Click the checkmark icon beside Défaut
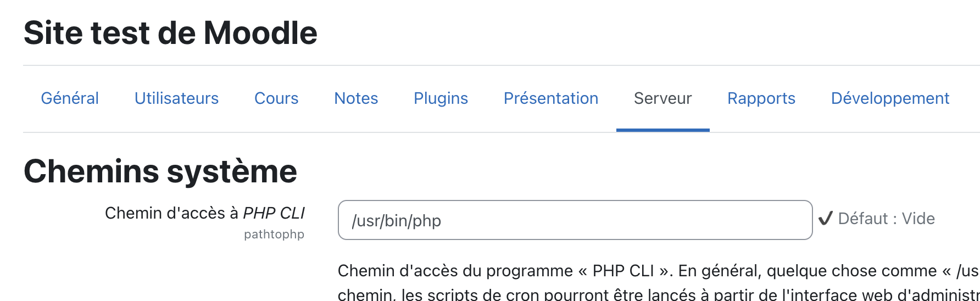980x301 pixels. pos(826,219)
